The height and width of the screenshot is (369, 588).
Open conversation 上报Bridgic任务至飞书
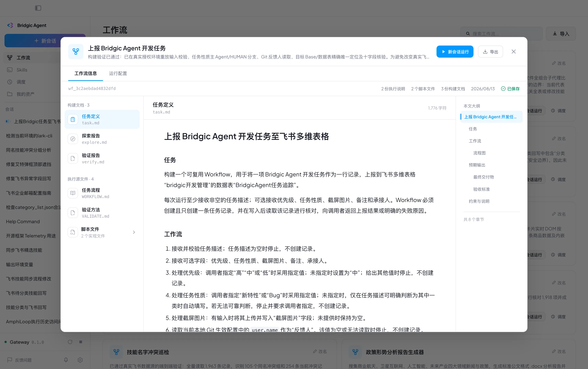[33, 121]
